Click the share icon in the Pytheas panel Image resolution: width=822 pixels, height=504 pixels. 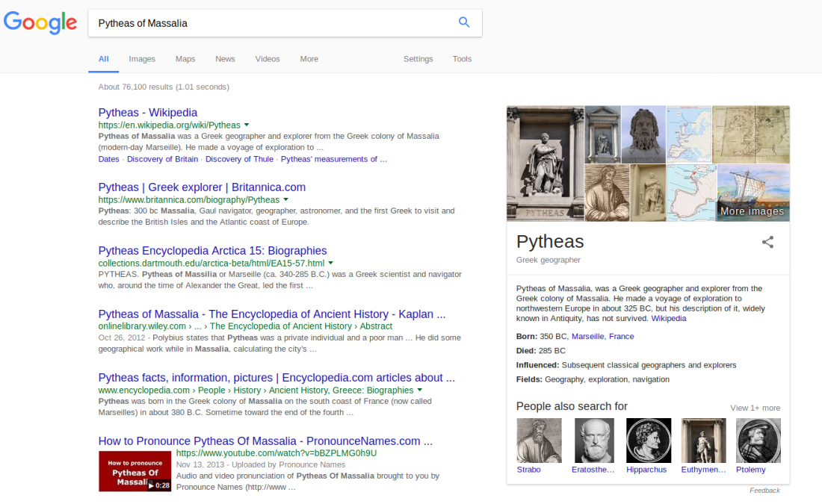coord(767,242)
